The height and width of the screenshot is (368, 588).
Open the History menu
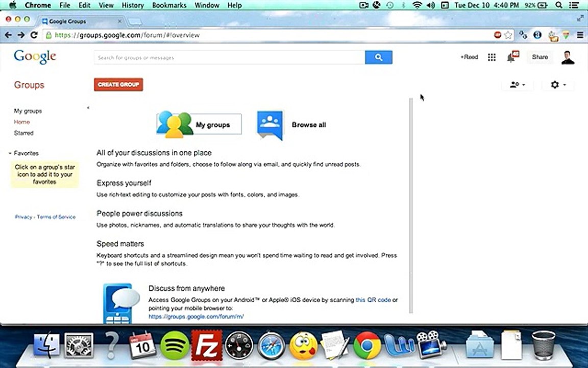coord(133,5)
